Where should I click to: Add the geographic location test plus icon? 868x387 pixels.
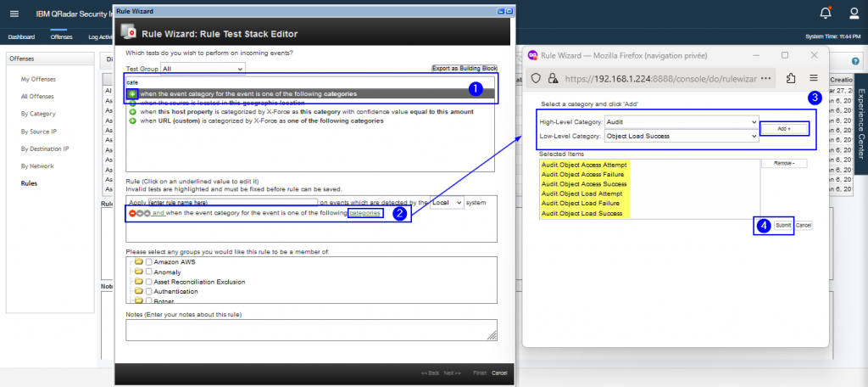point(133,104)
